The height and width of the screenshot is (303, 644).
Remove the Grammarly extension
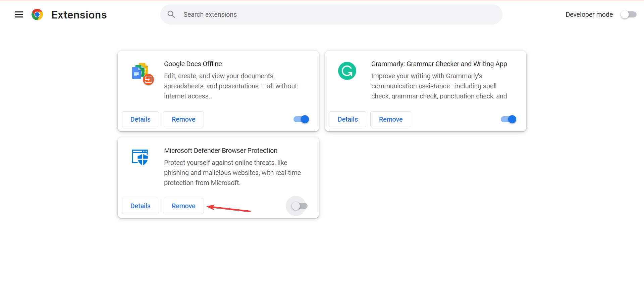click(x=391, y=119)
